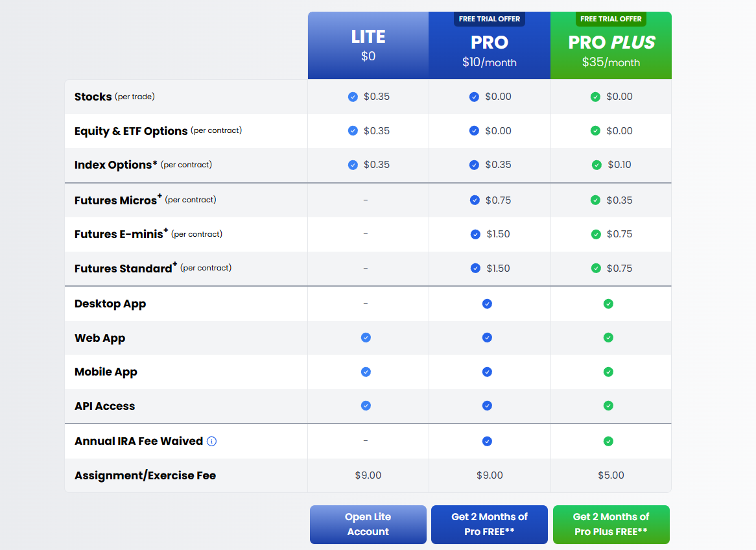Image resolution: width=756 pixels, height=550 pixels.
Task: Click Pro checkmark in Web App row
Action: [488, 338]
